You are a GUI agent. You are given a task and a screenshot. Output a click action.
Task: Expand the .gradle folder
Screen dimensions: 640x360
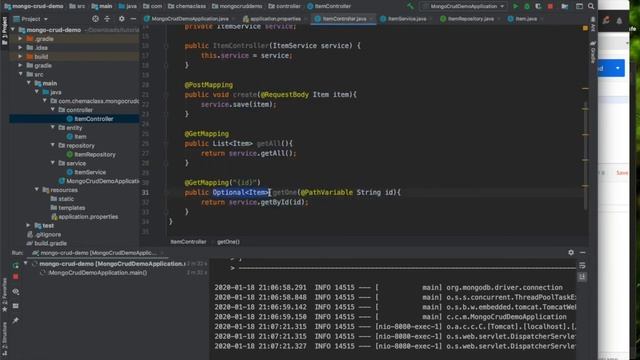click(20, 39)
